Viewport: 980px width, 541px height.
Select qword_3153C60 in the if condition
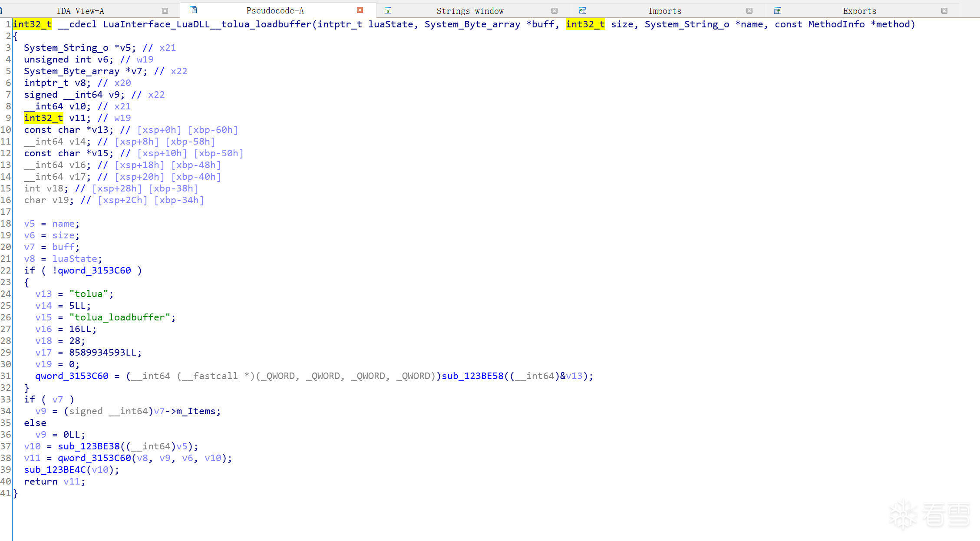tap(94, 270)
